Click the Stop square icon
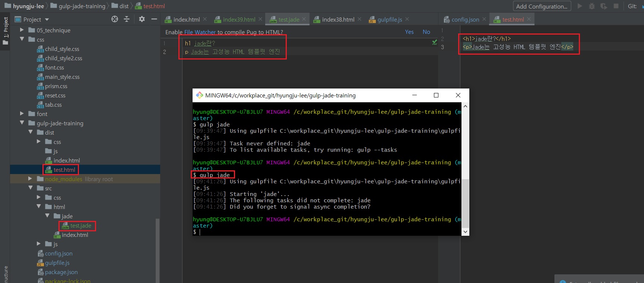This screenshot has width=644, height=283. pos(616,6)
